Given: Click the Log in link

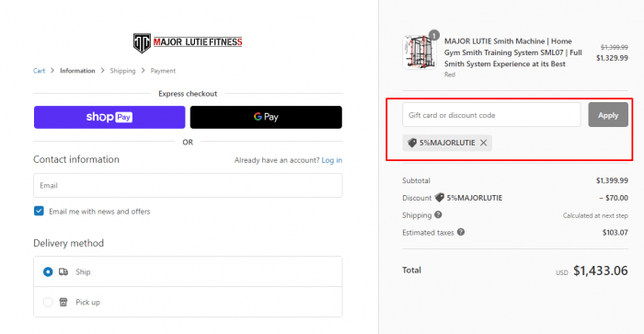Looking at the screenshot, I should tap(331, 160).
